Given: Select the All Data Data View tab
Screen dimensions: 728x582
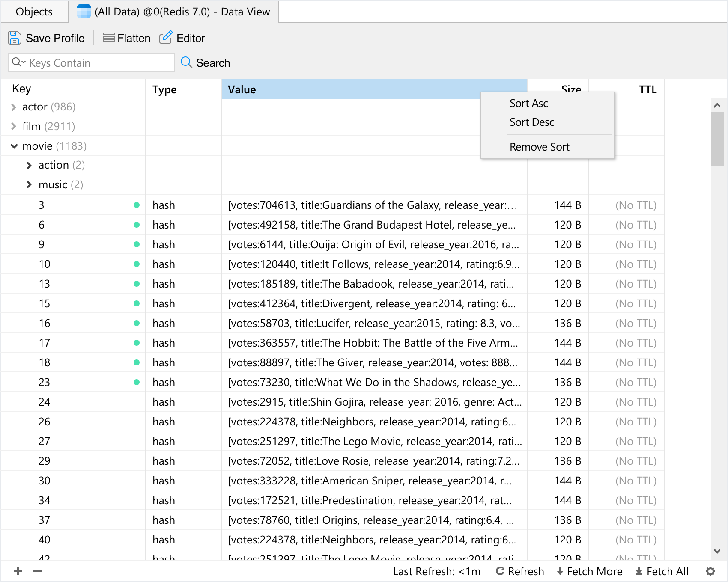Looking at the screenshot, I should click(x=173, y=12).
